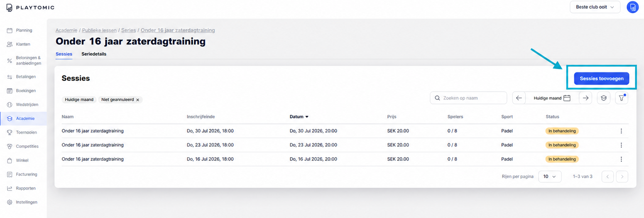Go to next page of results

point(622,176)
